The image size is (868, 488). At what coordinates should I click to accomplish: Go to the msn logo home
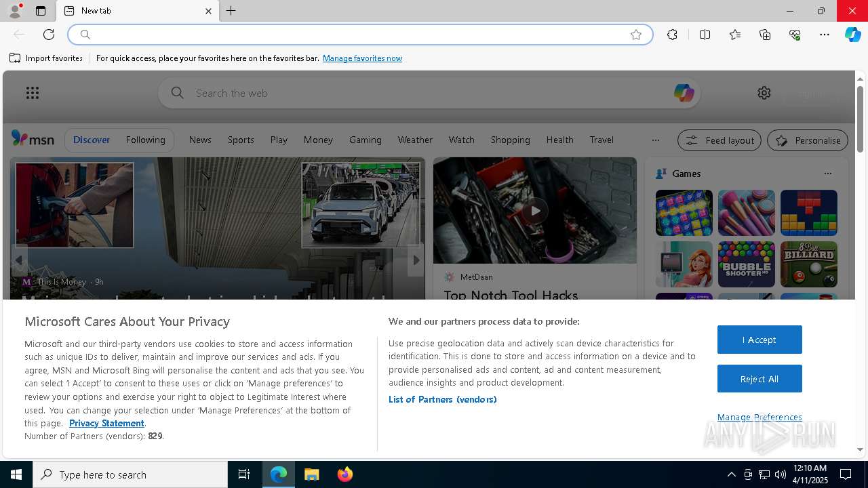33,139
